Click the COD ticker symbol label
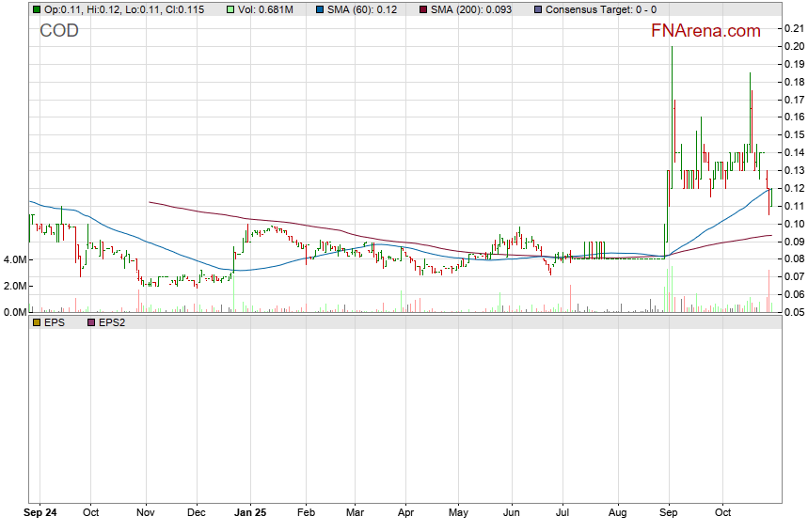 [x=59, y=31]
